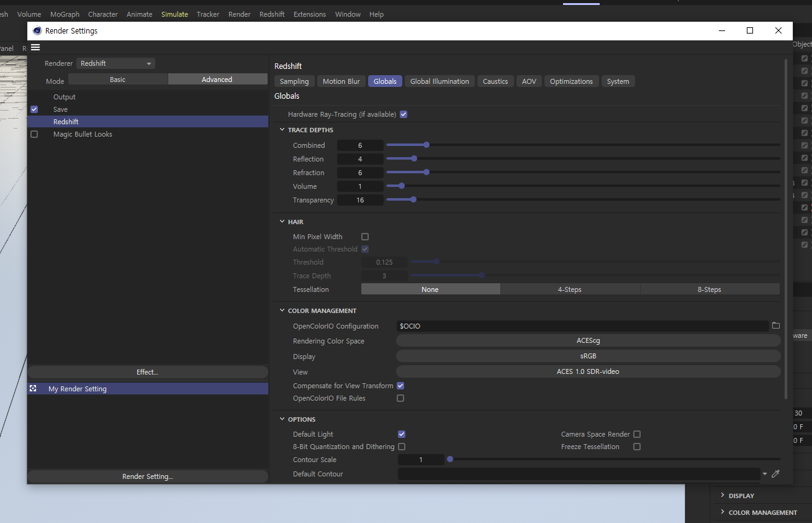Click the render setting icon beside My Render Setting
This screenshot has height=523, width=812.
tap(34, 388)
